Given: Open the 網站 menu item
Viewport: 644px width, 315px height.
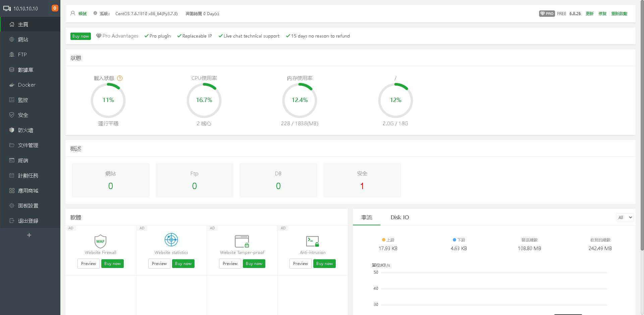Looking at the screenshot, I should pyautogui.click(x=30, y=39).
